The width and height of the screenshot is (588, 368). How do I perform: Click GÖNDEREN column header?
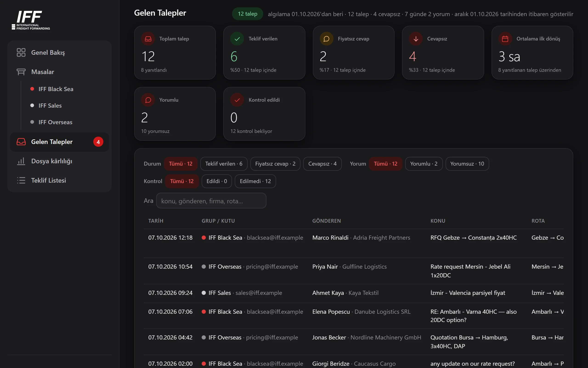tap(327, 221)
